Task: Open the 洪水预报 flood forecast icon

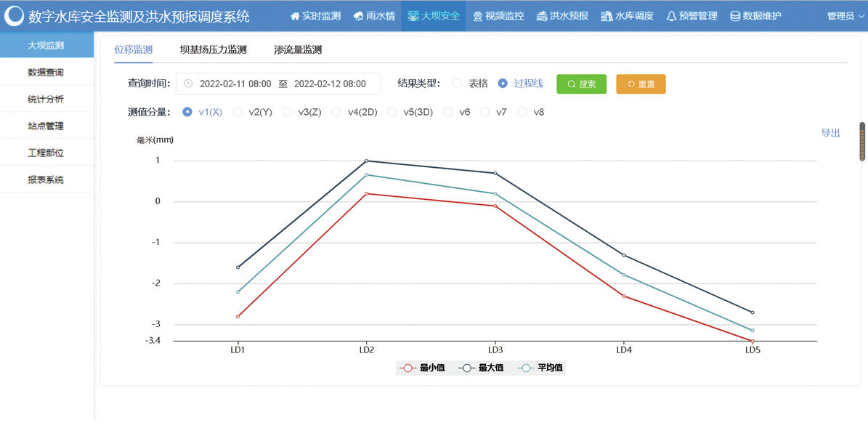Action: tap(542, 16)
